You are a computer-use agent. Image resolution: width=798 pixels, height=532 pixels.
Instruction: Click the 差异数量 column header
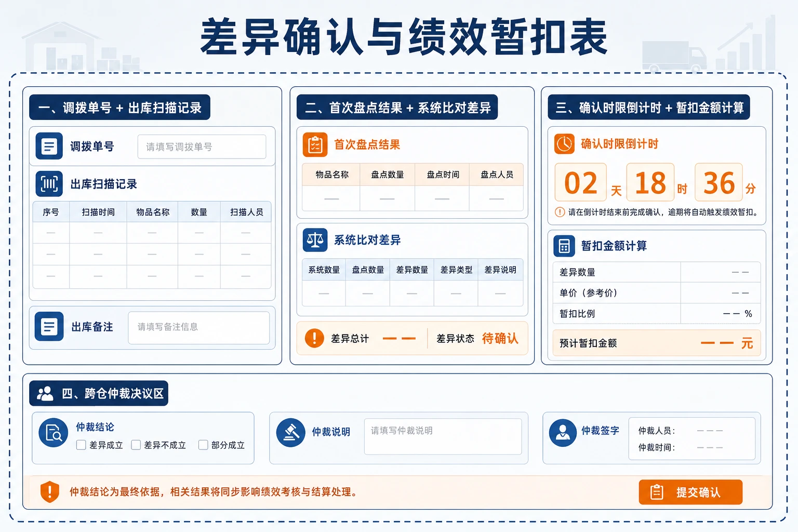click(x=412, y=270)
